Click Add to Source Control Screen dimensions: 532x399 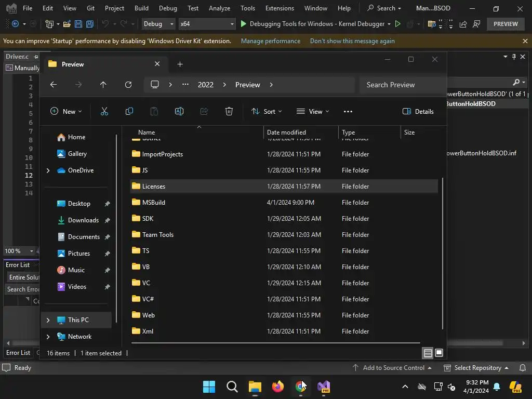[x=392, y=368]
